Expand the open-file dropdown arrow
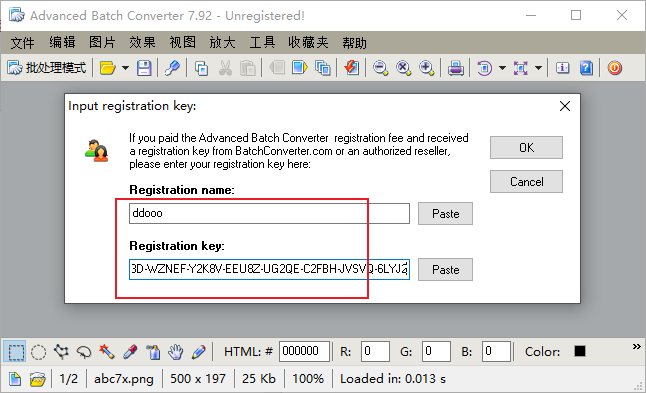 coord(125,68)
